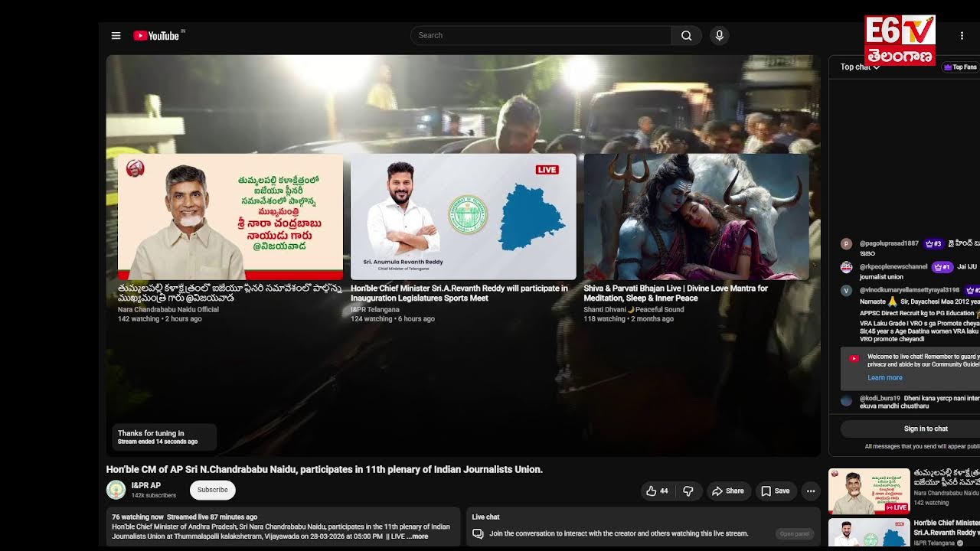Image resolution: width=980 pixels, height=551 pixels.
Task: Open the sidebar Nara Chandrababu Naidu LIVE thumbnail
Action: tap(869, 491)
